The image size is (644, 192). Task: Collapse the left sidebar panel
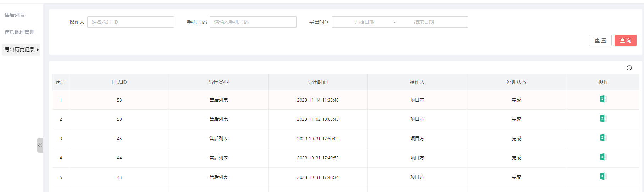(x=40, y=145)
